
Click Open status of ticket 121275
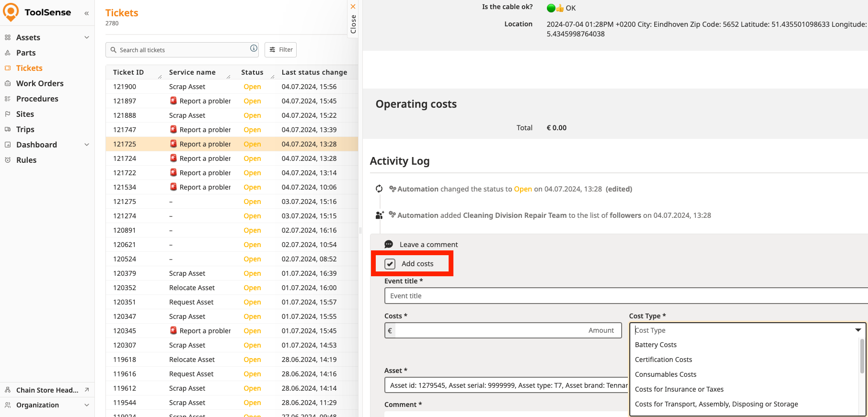tap(252, 202)
